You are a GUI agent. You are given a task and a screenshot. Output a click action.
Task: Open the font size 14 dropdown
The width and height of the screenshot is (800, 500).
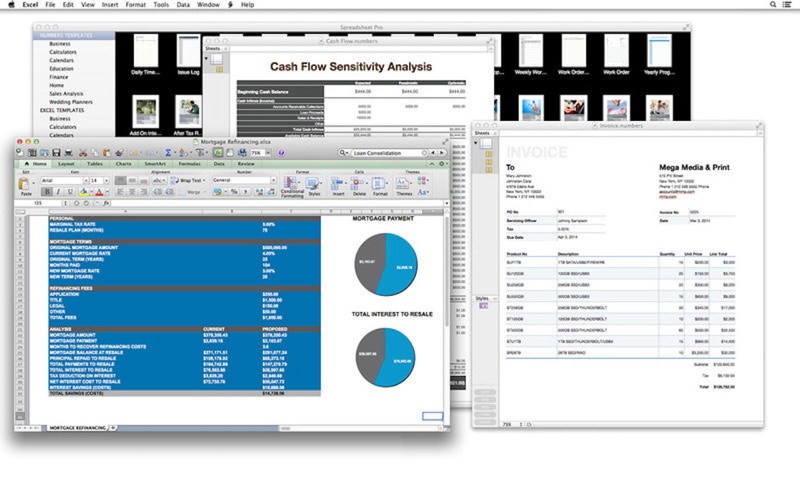106,181
